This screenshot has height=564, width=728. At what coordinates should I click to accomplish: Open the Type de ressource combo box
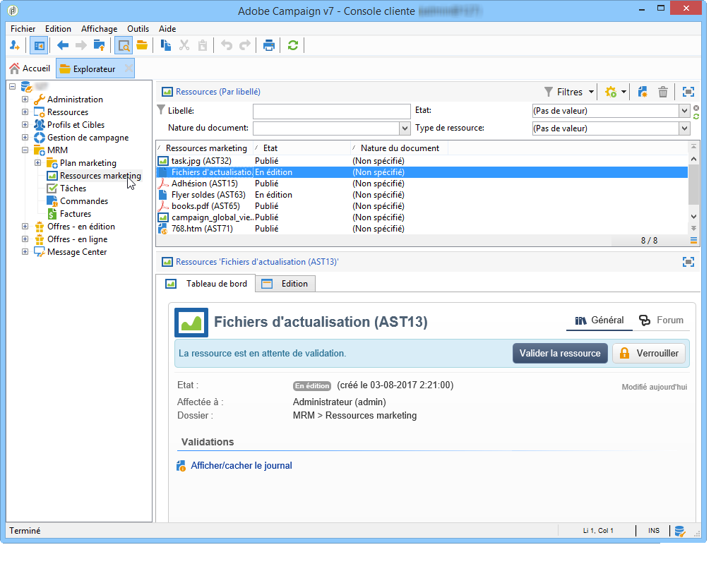684,128
